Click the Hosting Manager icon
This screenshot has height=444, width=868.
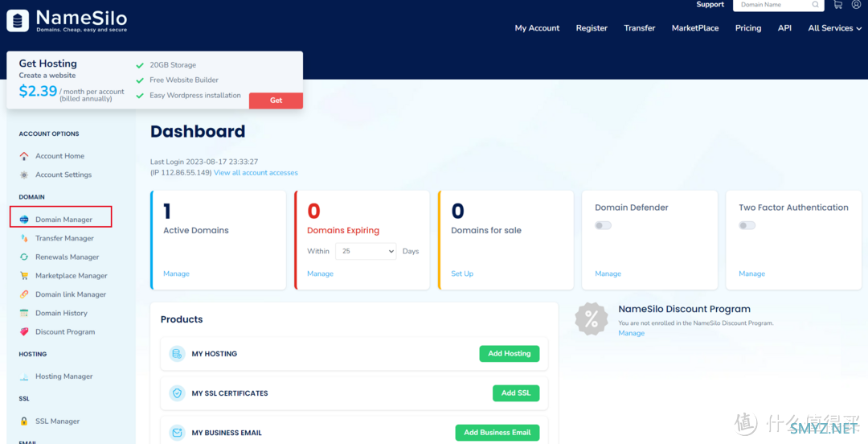tap(24, 376)
